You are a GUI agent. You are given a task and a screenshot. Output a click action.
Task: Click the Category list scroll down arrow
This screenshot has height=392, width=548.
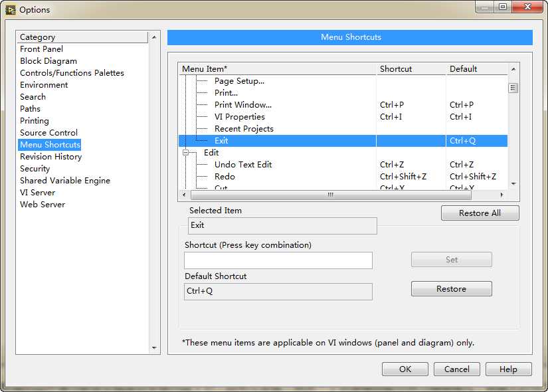pyautogui.click(x=155, y=347)
